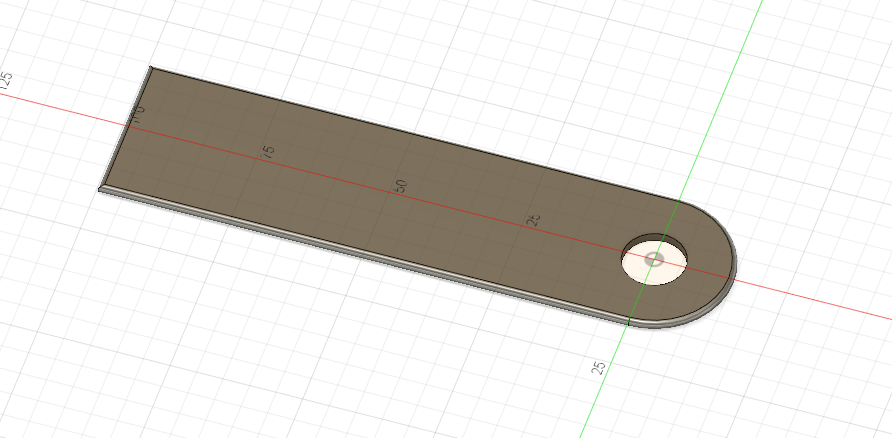The height and width of the screenshot is (438, 892).
Task: Pick the origin point inside the hole
Action: click(654, 259)
